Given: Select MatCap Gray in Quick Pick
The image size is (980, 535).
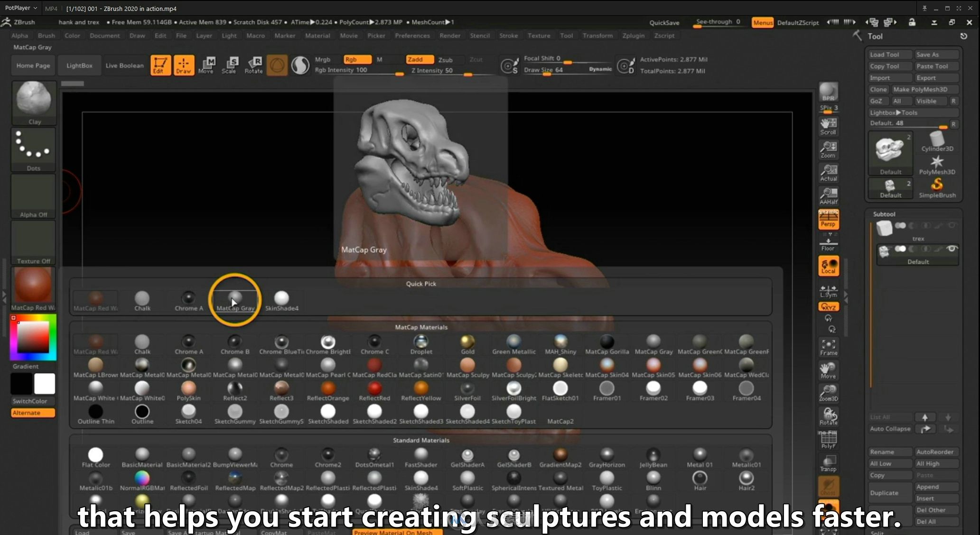Looking at the screenshot, I should coord(235,301).
